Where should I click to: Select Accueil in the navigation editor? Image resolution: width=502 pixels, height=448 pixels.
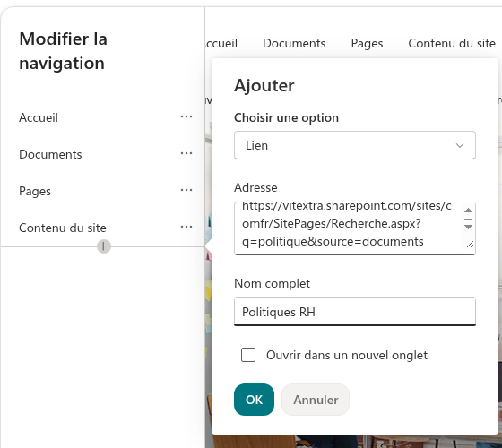click(39, 117)
